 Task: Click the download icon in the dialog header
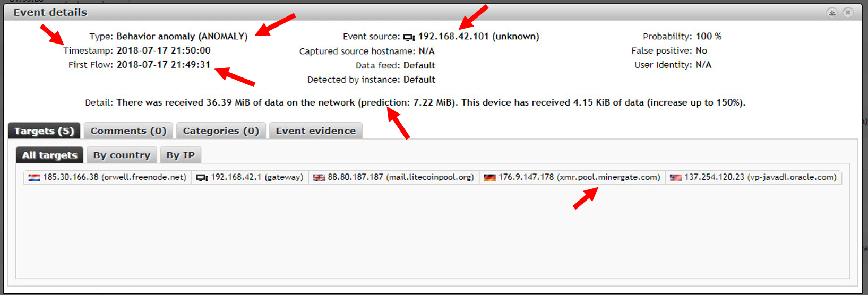[x=832, y=12]
